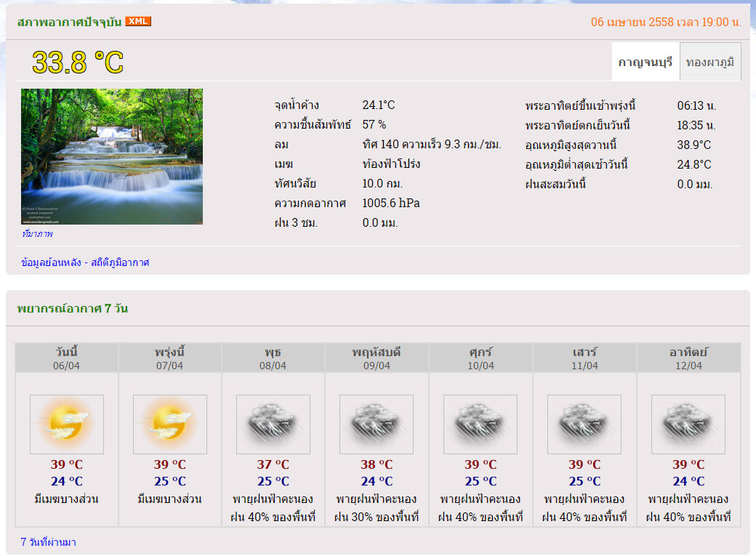Click thunderstorm icon for Saturday 11/04

click(584, 424)
